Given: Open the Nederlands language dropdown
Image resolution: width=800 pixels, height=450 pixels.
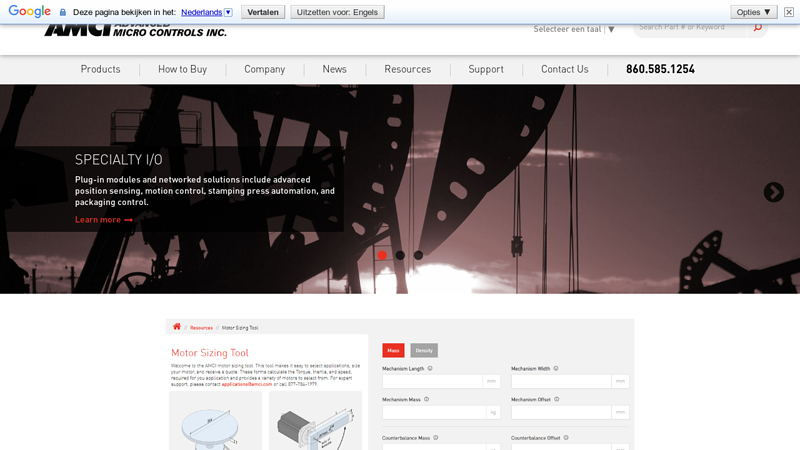Looking at the screenshot, I should pos(207,12).
